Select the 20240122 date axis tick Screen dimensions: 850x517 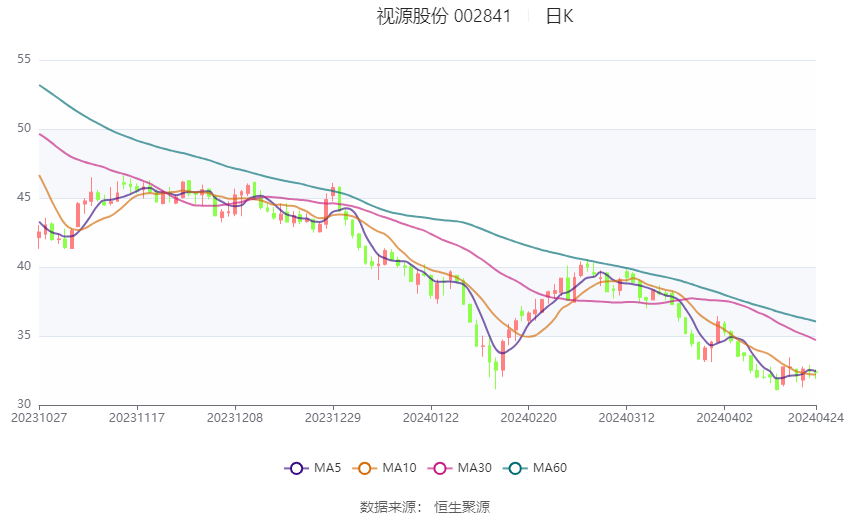pos(431,417)
